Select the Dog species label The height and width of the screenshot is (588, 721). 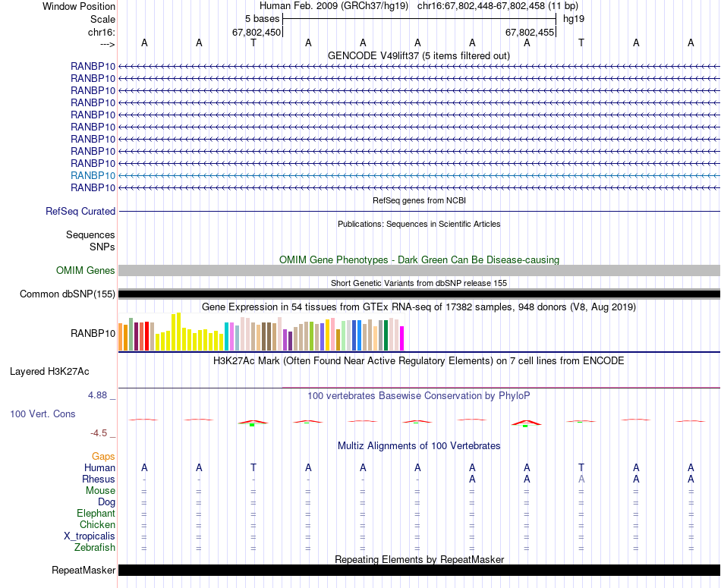click(x=106, y=502)
